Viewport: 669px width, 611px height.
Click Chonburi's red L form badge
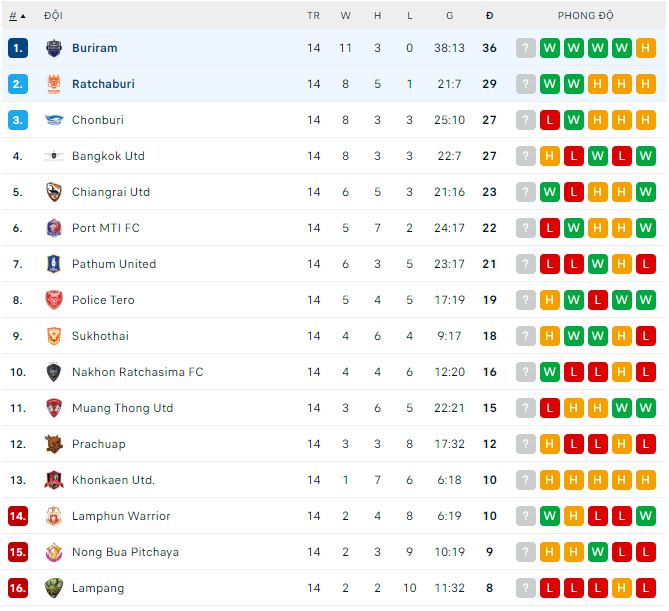tap(550, 120)
